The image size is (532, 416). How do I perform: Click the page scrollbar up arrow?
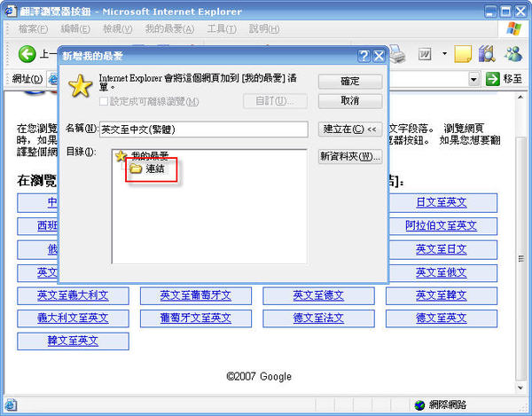(520, 98)
